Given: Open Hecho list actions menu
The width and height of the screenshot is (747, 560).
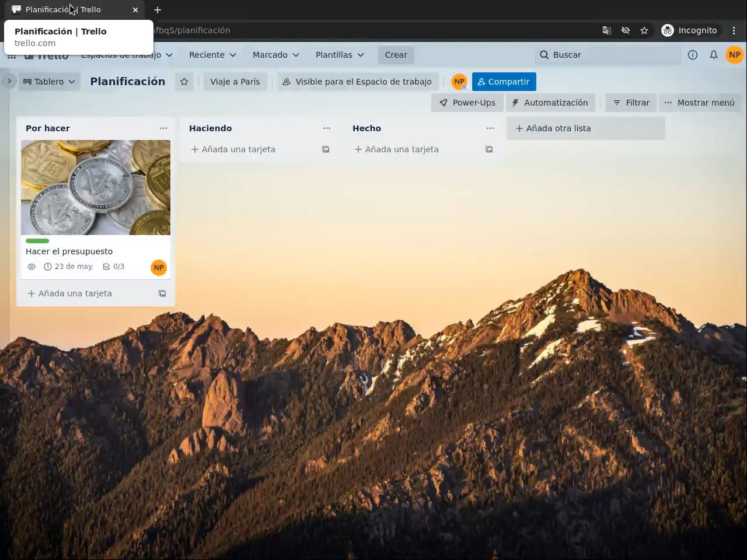Looking at the screenshot, I should click(x=490, y=128).
